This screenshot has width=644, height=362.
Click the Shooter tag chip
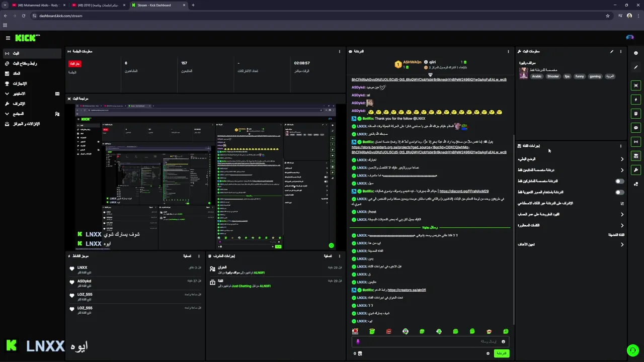pos(553,76)
